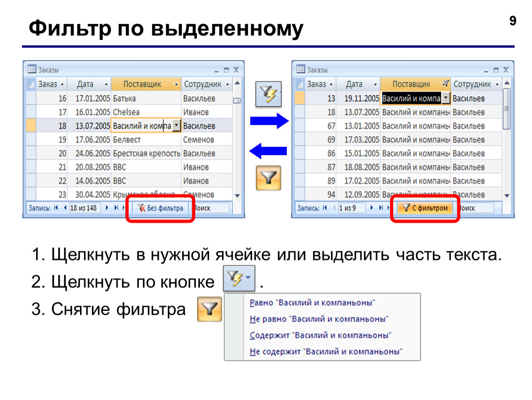Click the Selection filter button in step 2
532x400 pixels.
coord(239,278)
